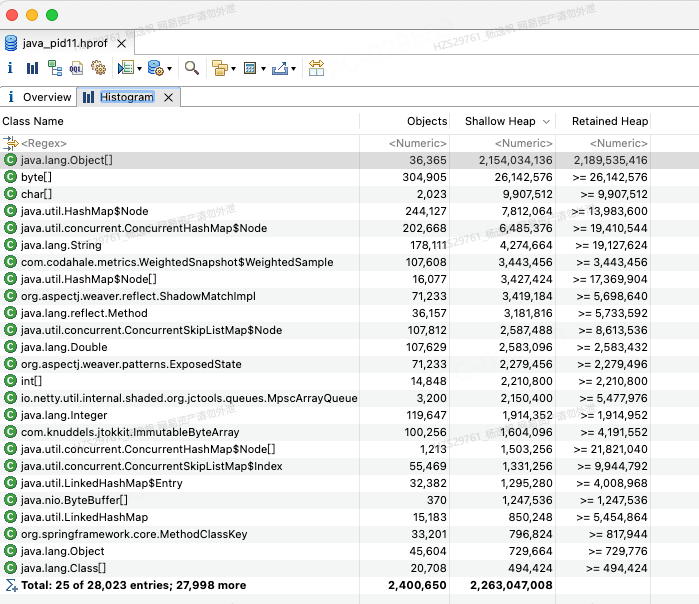Select WeightedSnapshot$WeightedSample row
Screen dimensions: 699x604
point(350,262)
